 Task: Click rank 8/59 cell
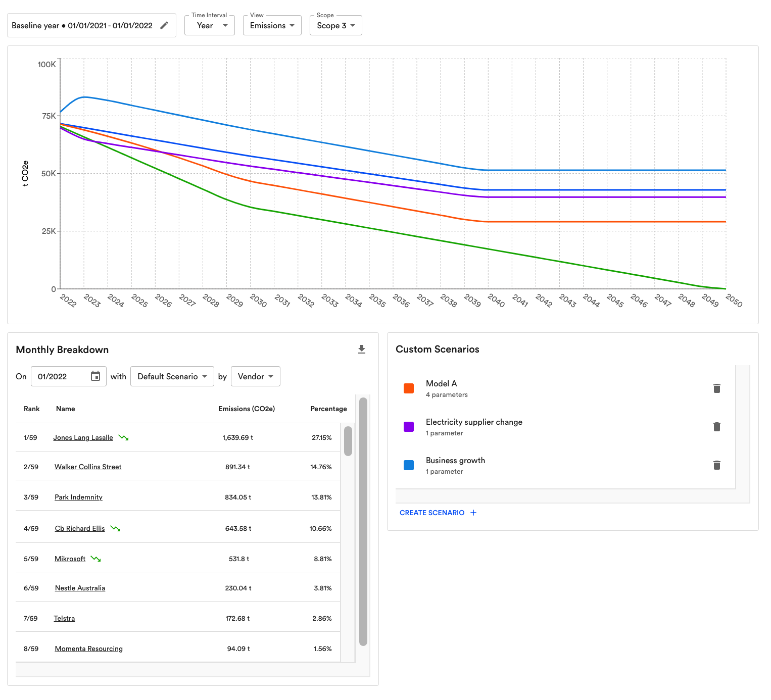click(31, 648)
